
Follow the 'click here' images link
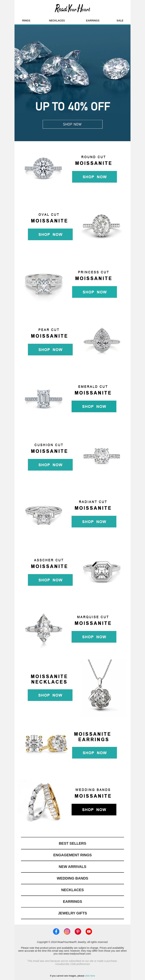[90, 975]
